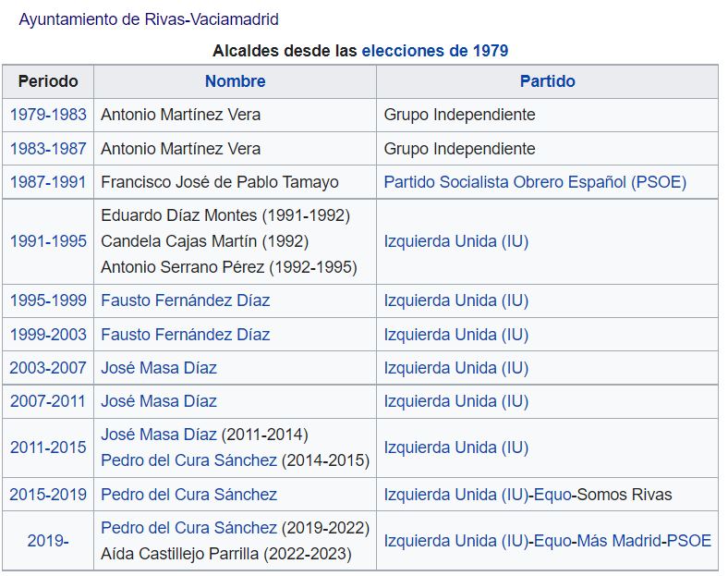Click the Partido column header link
Screen dimensions: 728x576
click(548, 81)
